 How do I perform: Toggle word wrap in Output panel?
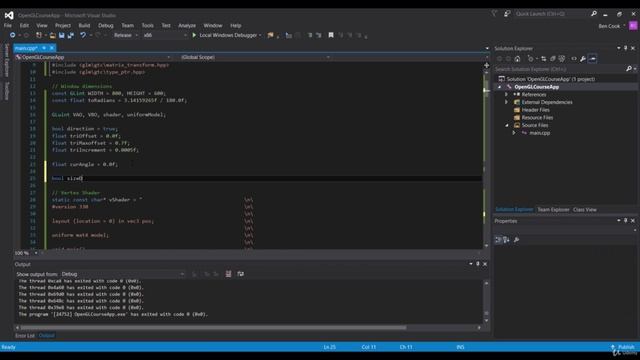(240, 274)
